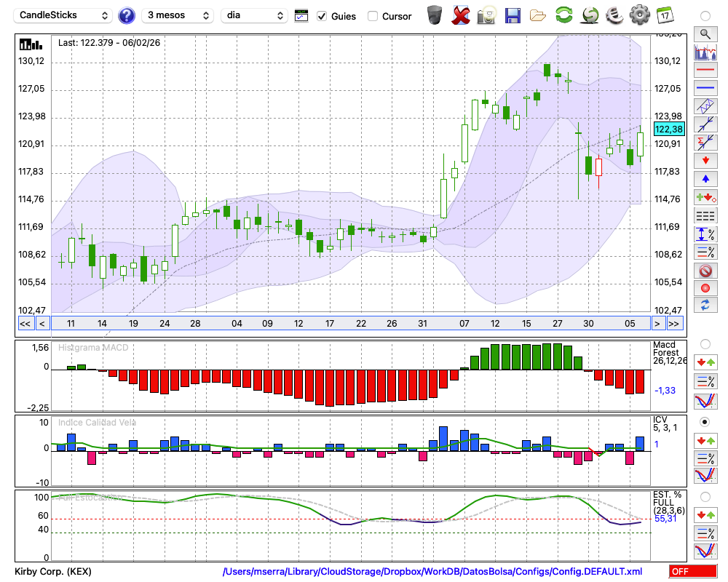The height and width of the screenshot is (582, 728).
Task: Uncheck the Guies checkbox
Action: click(323, 16)
